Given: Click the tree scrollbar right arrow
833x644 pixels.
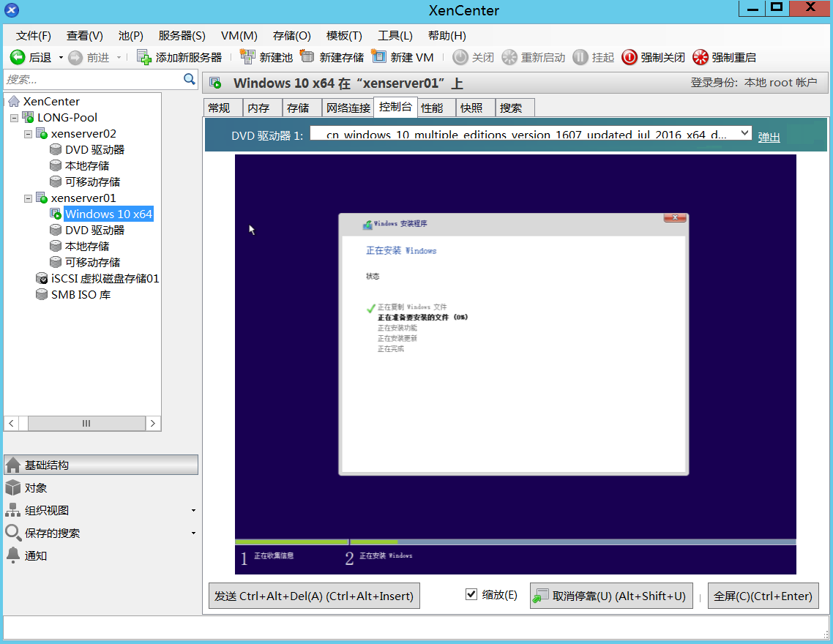Looking at the screenshot, I should pyautogui.click(x=153, y=423).
